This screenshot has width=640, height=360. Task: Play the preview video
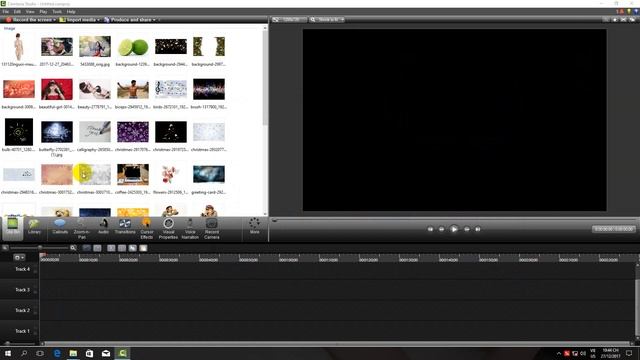click(454, 229)
